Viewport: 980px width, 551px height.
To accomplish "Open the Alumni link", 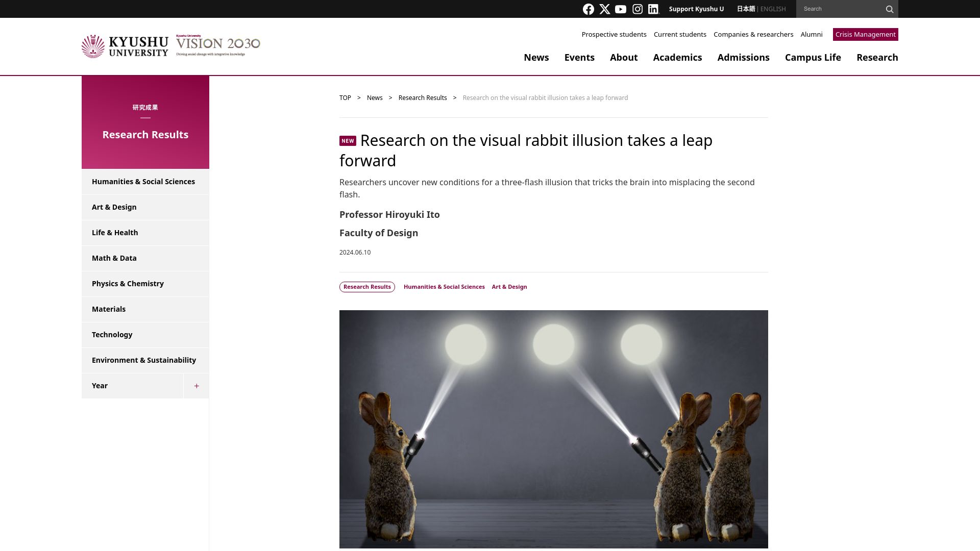I will 812,35.
